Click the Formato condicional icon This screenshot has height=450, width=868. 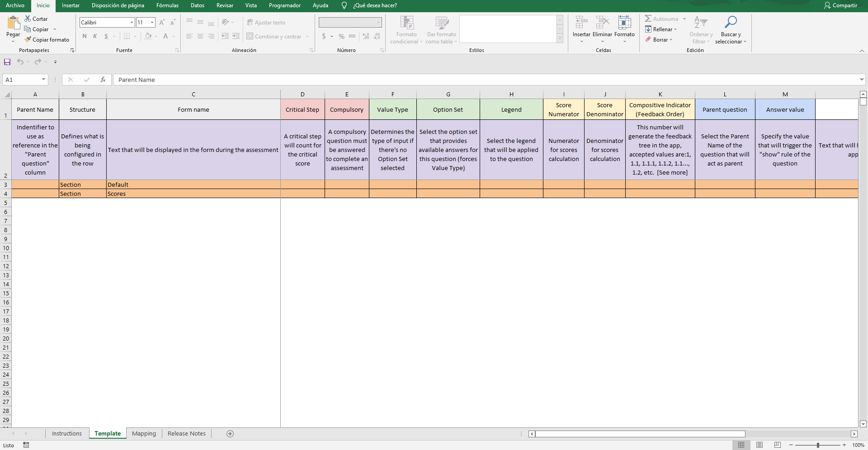click(x=407, y=23)
